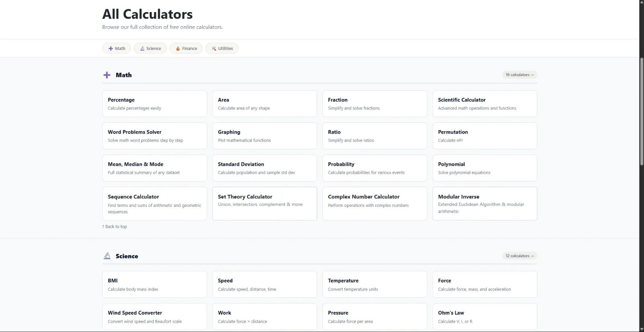This screenshot has width=644, height=332.
Task: Open the Sequence Calculator card
Action: click(155, 204)
